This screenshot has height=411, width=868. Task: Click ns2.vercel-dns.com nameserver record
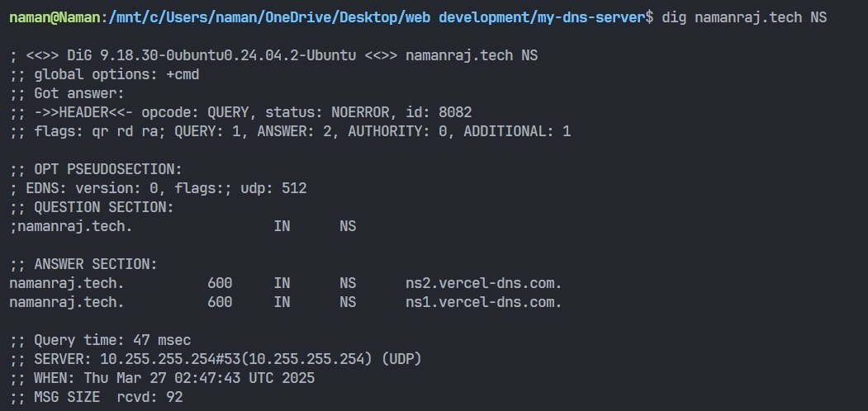(x=483, y=284)
